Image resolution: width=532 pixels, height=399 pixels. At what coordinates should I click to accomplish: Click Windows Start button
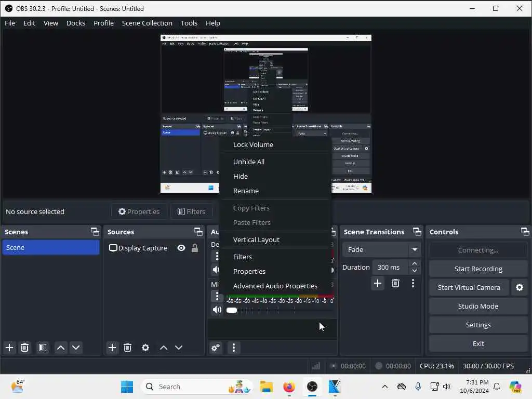(127, 387)
